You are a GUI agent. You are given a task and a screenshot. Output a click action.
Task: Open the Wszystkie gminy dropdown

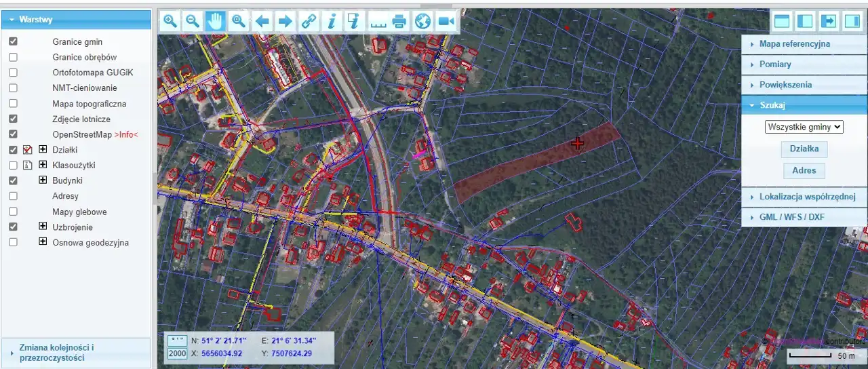804,127
